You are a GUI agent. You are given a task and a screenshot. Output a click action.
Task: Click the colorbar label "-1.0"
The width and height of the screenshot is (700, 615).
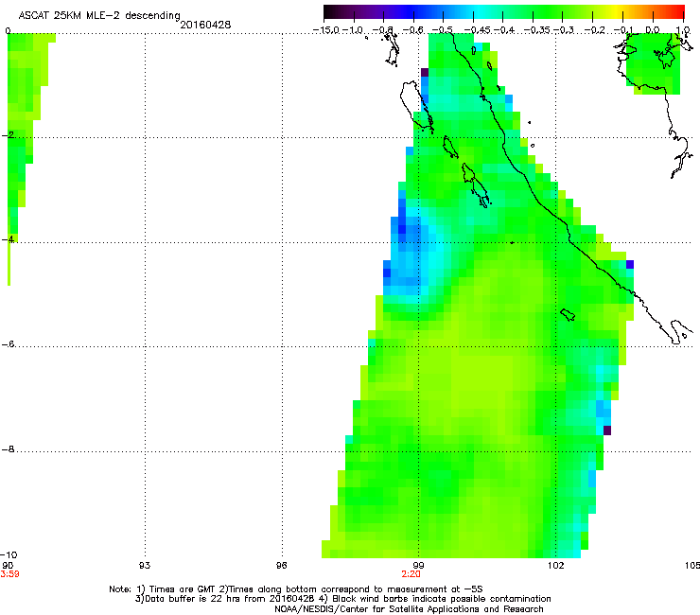click(353, 30)
